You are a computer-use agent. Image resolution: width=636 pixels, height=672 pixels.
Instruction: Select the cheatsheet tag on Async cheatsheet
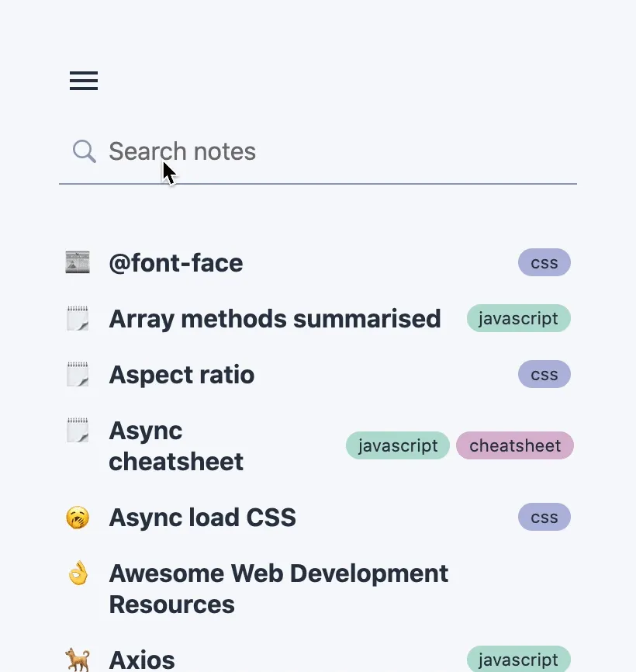tap(514, 445)
